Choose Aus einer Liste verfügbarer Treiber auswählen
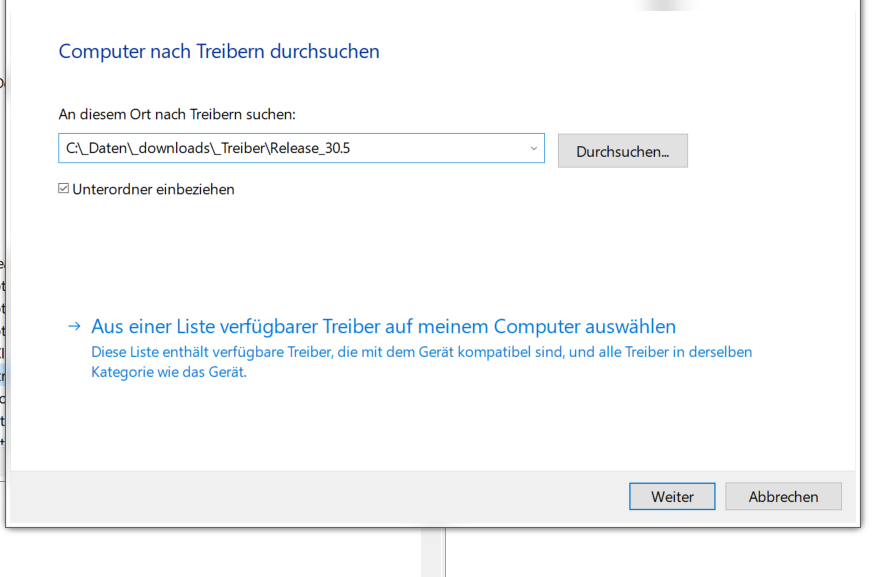 pos(383,326)
